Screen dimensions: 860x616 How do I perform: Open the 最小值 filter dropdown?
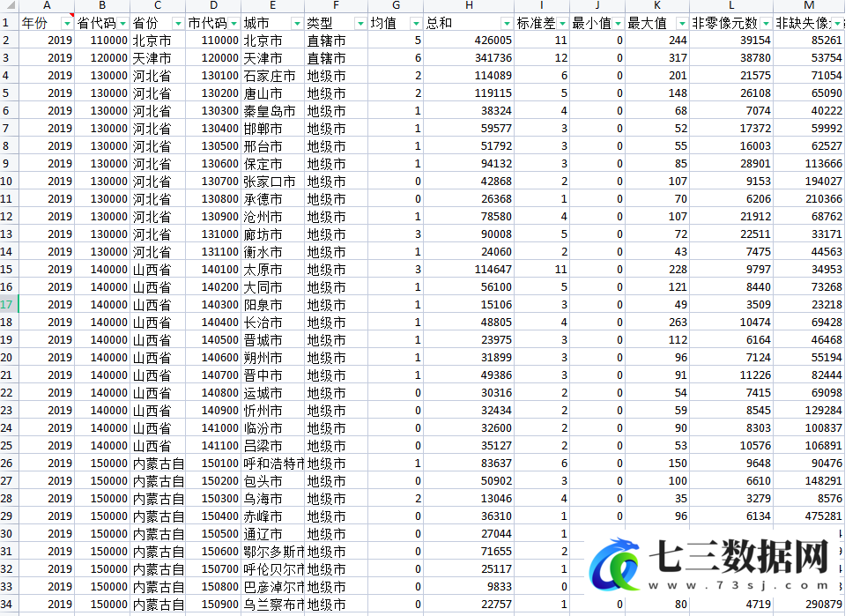(x=619, y=24)
